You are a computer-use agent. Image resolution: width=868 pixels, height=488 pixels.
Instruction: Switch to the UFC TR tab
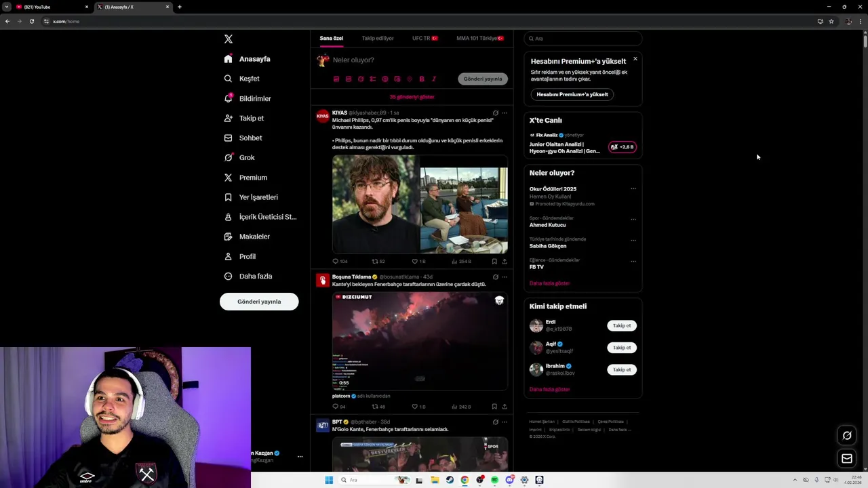pos(425,39)
